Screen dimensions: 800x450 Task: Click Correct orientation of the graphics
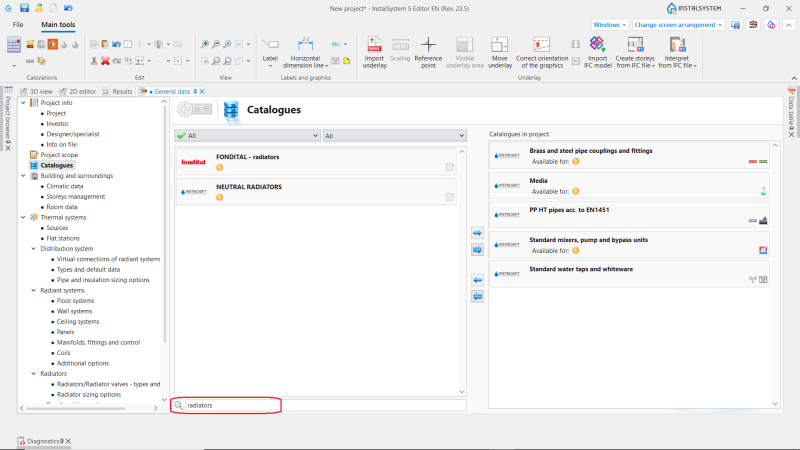click(541, 53)
